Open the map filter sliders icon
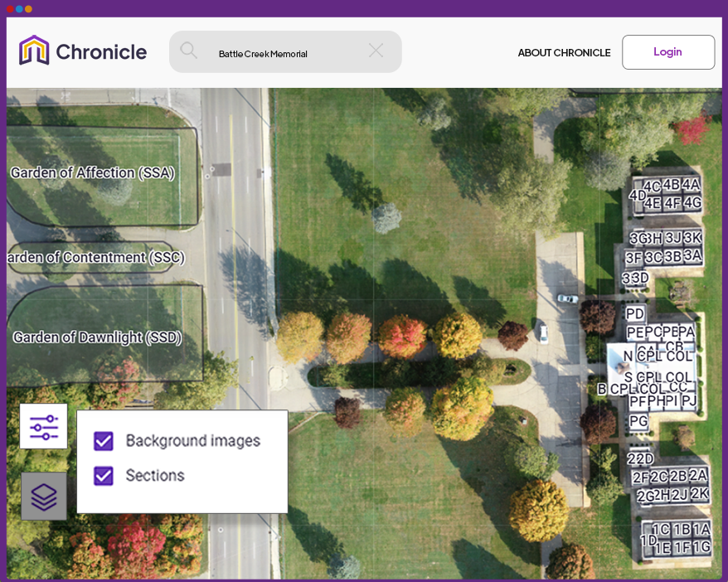 click(43, 425)
